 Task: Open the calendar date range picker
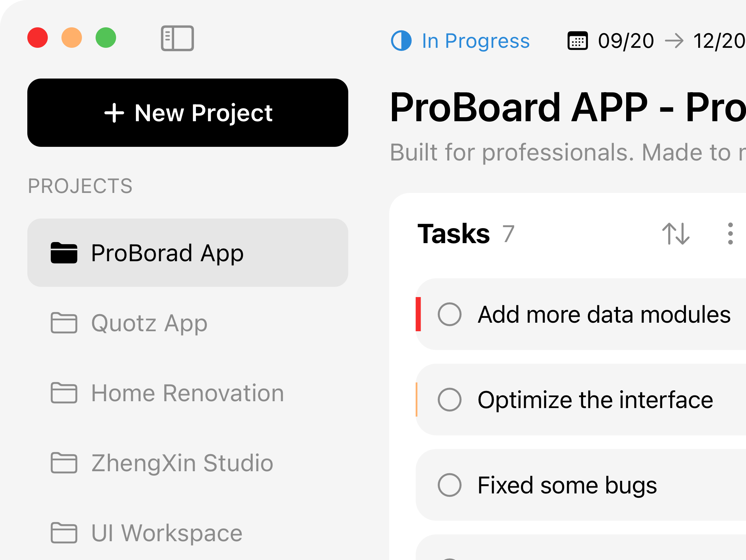pos(577,41)
